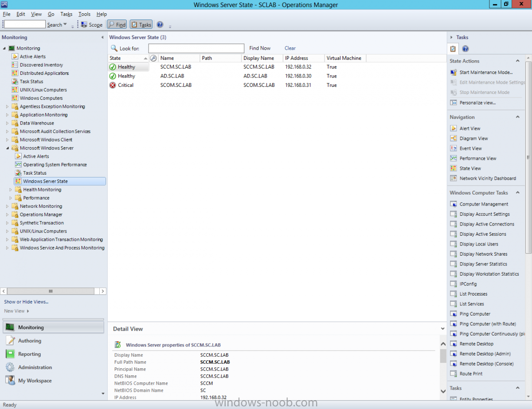Open the Reporting workspace icon
This screenshot has height=409, width=532.
pyautogui.click(x=10, y=354)
